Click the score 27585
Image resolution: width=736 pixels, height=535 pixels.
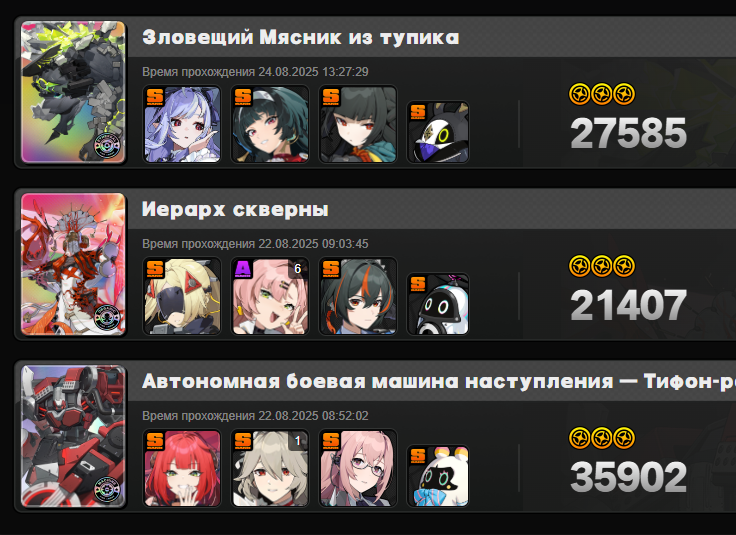pos(629,133)
